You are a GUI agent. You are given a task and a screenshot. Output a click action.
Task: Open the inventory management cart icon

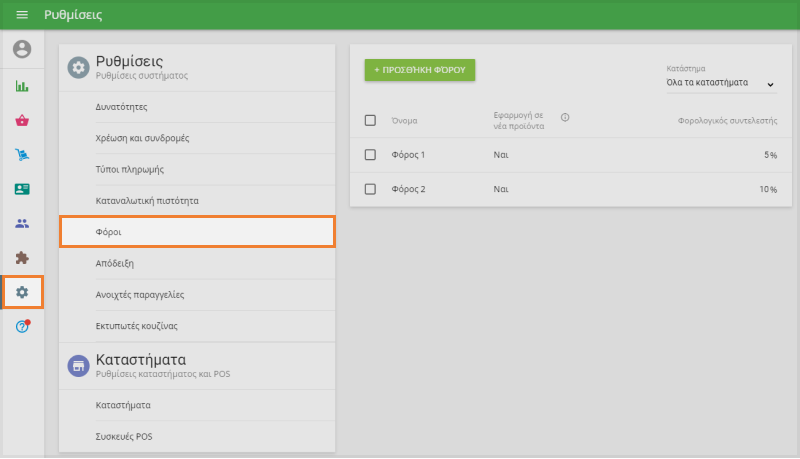coord(22,155)
